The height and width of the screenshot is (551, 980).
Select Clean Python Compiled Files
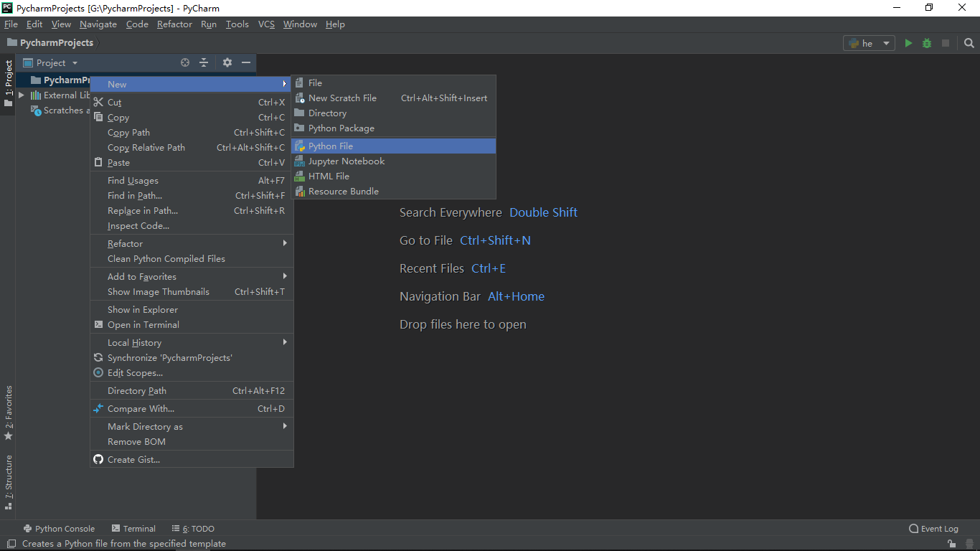pyautogui.click(x=192, y=258)
